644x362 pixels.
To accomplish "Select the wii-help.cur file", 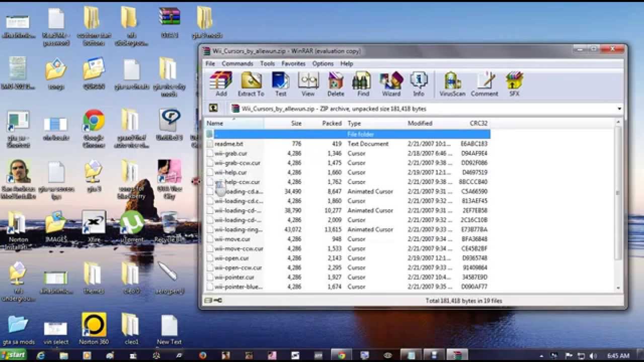I will tap(348, 172).
